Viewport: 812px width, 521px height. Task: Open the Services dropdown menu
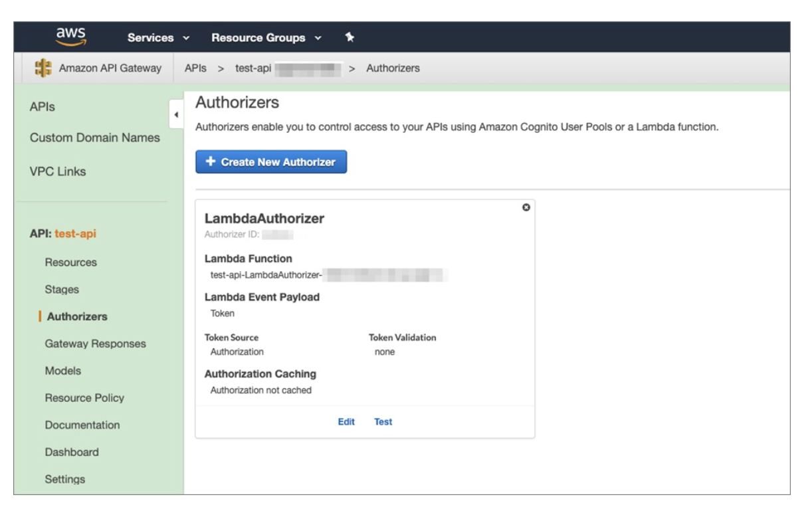[159, 38]
